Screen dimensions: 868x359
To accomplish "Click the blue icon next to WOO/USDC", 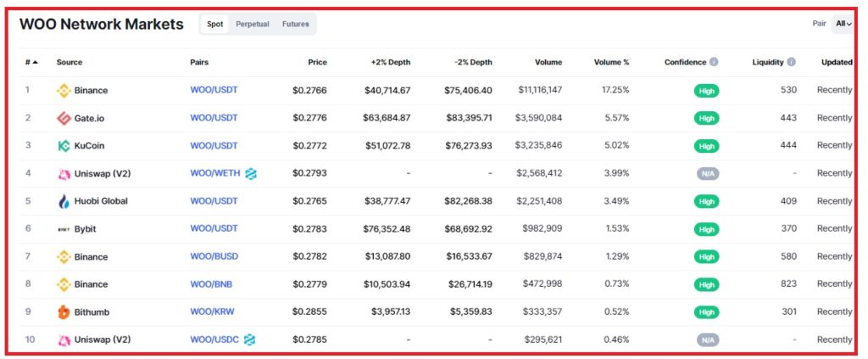I will pyautogui.click(x=250, y=339).
